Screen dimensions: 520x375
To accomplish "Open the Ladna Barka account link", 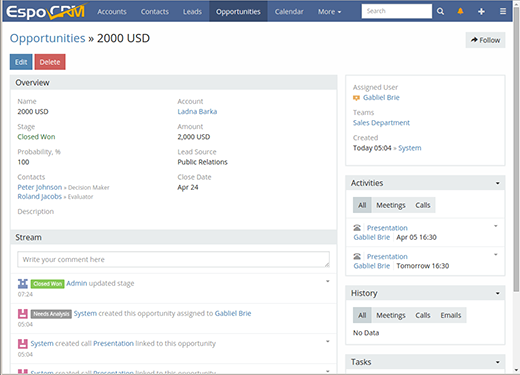I will 197,111.
